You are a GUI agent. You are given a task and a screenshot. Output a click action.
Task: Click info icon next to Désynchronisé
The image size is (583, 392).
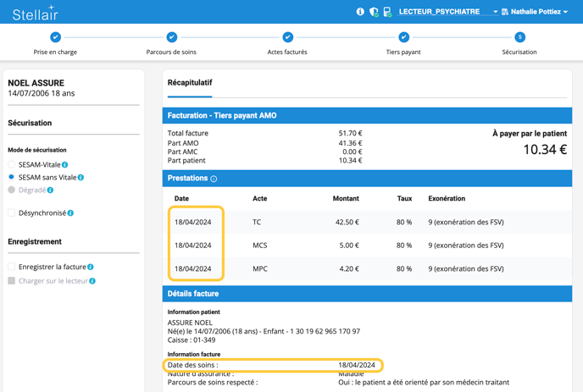click(x=70, y=213)
